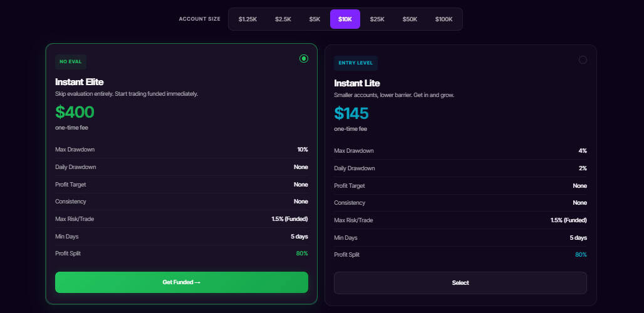Click the Instant Lite plan title
Image resolution: width=644 pixels, height=313 pixels.
(357, 83)
